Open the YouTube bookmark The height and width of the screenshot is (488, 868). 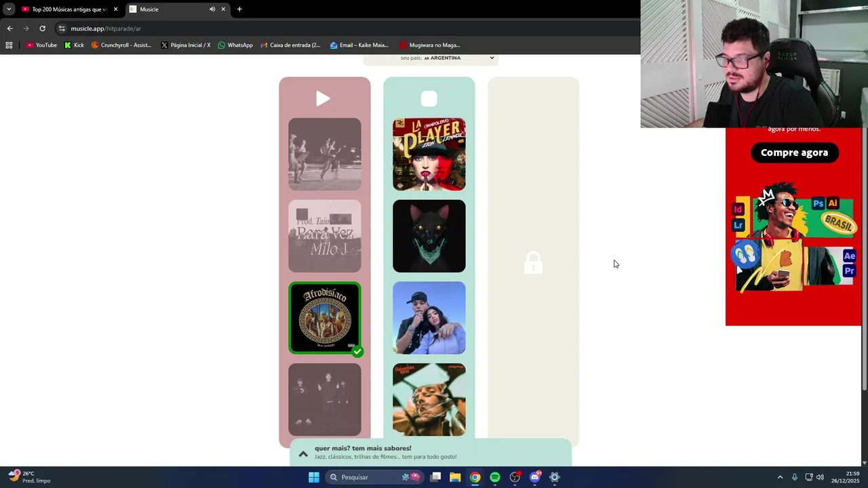point(41,45)
